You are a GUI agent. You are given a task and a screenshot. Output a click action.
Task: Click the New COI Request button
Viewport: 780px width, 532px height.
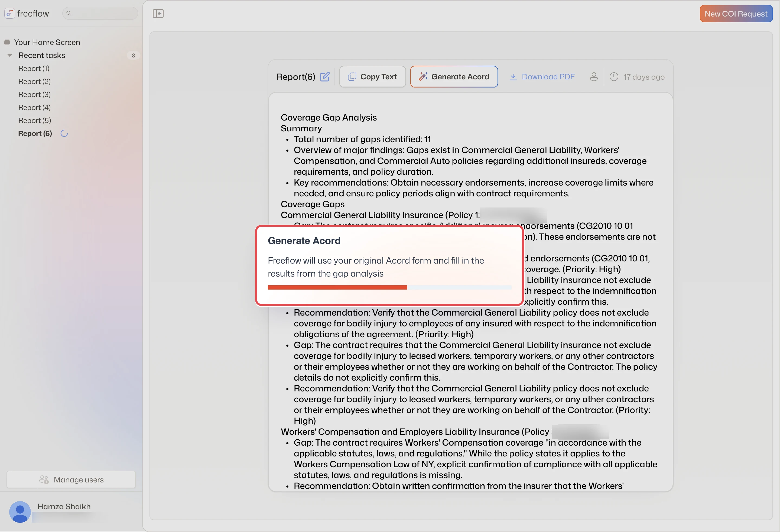click(x=736, y=14)
